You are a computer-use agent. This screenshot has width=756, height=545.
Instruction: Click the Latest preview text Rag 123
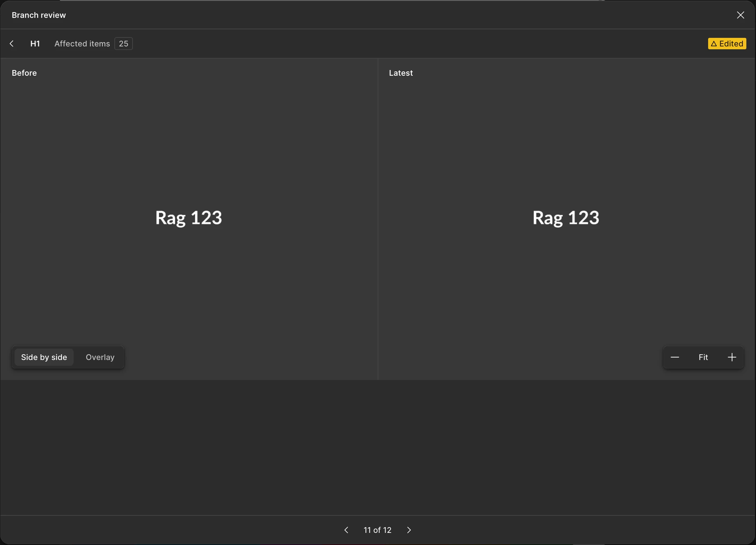click(566, 217)
